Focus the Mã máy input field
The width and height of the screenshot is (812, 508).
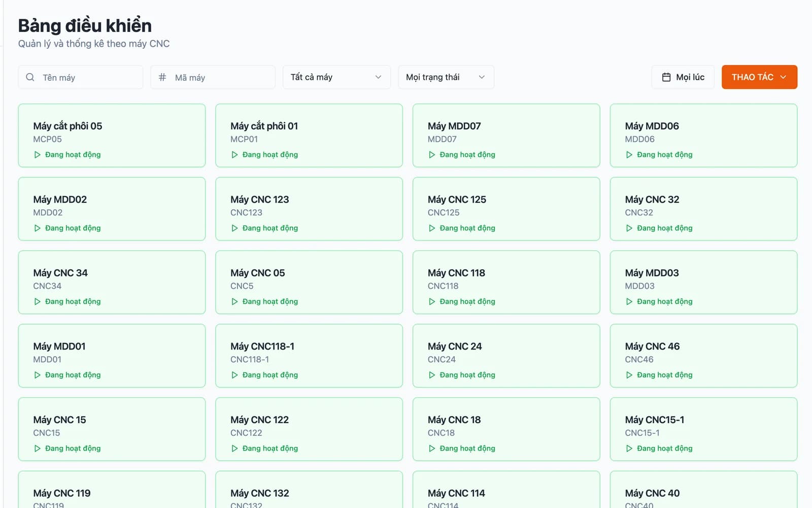[213, 77]
